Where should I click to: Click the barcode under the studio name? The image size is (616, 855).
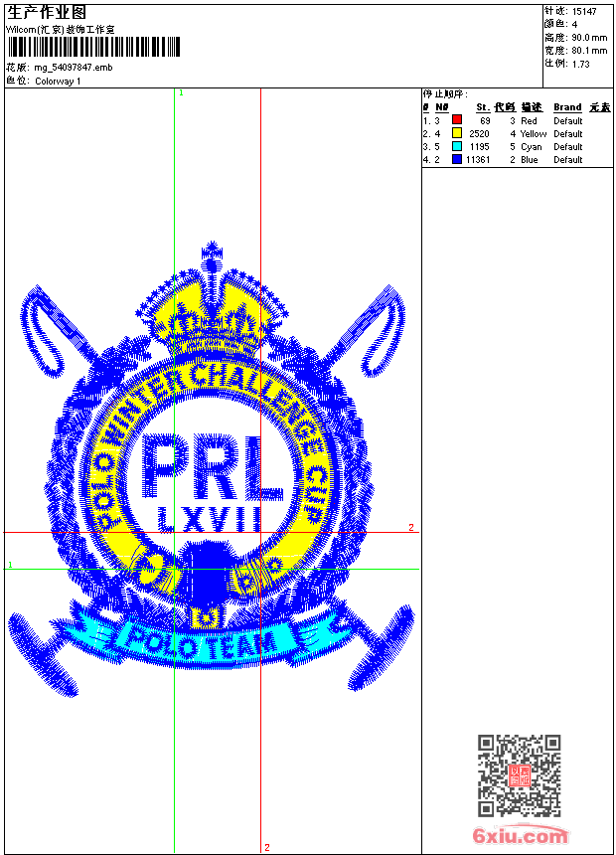click(x=93, y=48)
